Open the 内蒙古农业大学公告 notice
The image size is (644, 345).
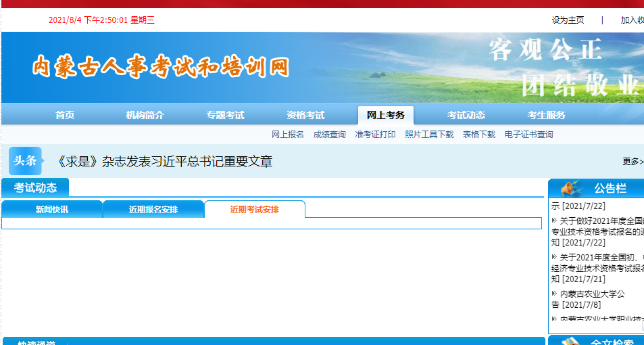point(588,300)
